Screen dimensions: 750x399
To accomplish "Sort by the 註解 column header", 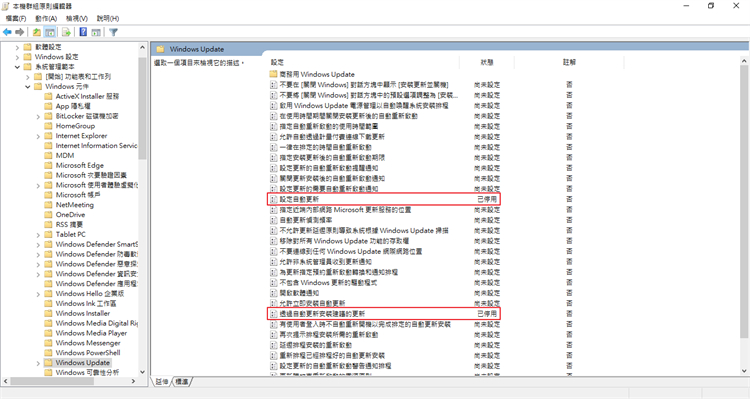I will point(569,62).
